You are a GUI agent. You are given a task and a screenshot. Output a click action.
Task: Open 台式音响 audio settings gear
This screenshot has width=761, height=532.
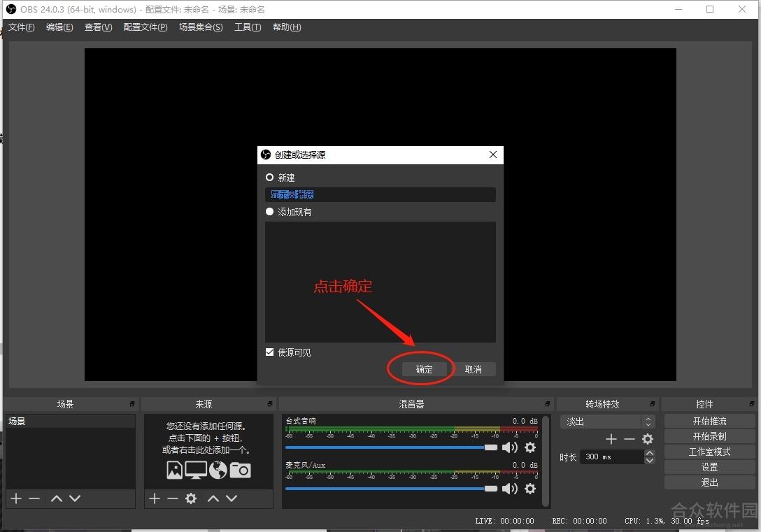tap(530, 447)
